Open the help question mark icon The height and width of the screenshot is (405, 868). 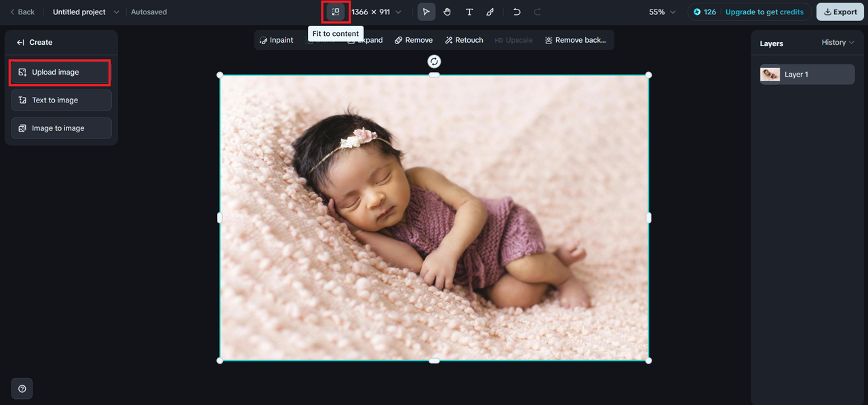point(22,389)
